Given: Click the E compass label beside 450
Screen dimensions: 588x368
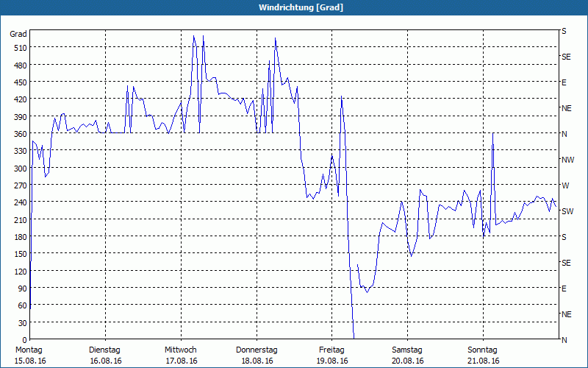Looking at the screenshot, I should tap(564, 82).
